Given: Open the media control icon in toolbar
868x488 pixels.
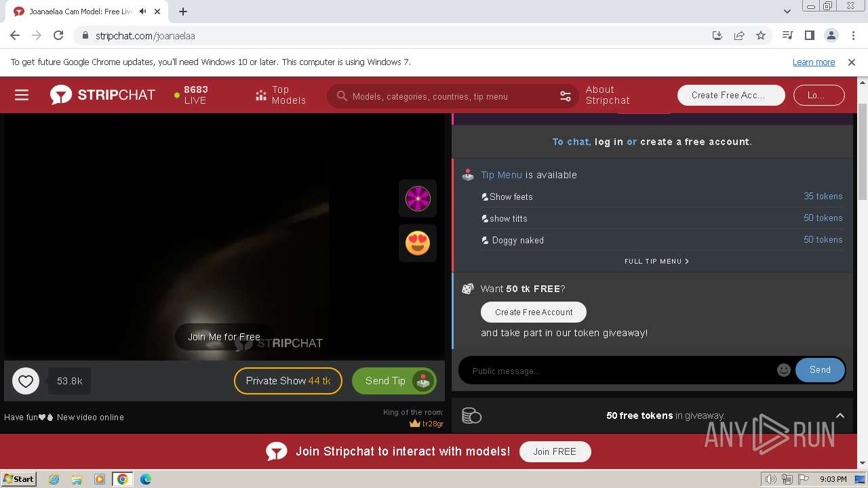Looking at the screenshot, I should tap(787, 35).
